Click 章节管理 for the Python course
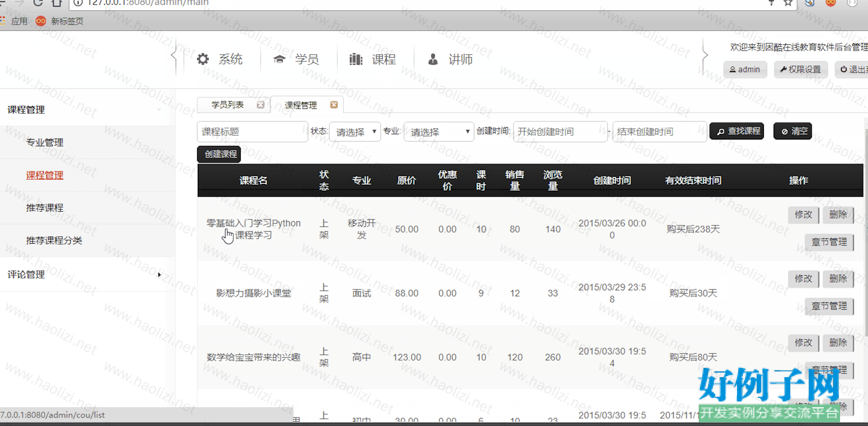The image size is (868, 426). point(829,242)
